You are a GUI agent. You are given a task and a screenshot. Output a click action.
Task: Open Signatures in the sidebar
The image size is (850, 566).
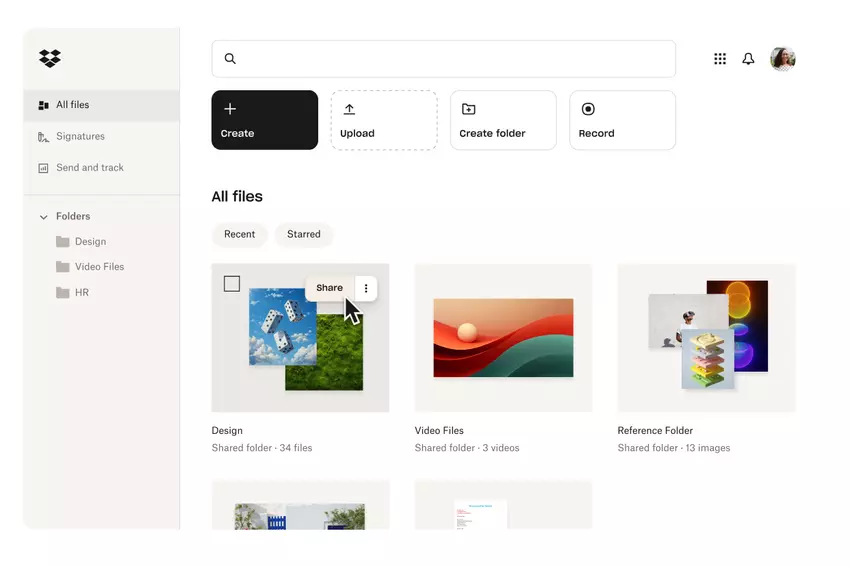(x=80, y=136)
